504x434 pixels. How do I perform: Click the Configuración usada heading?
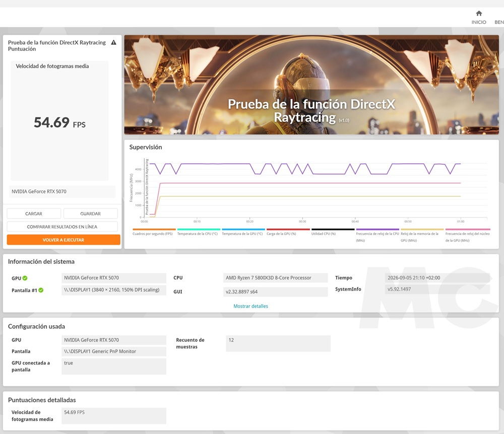point(36,326)
